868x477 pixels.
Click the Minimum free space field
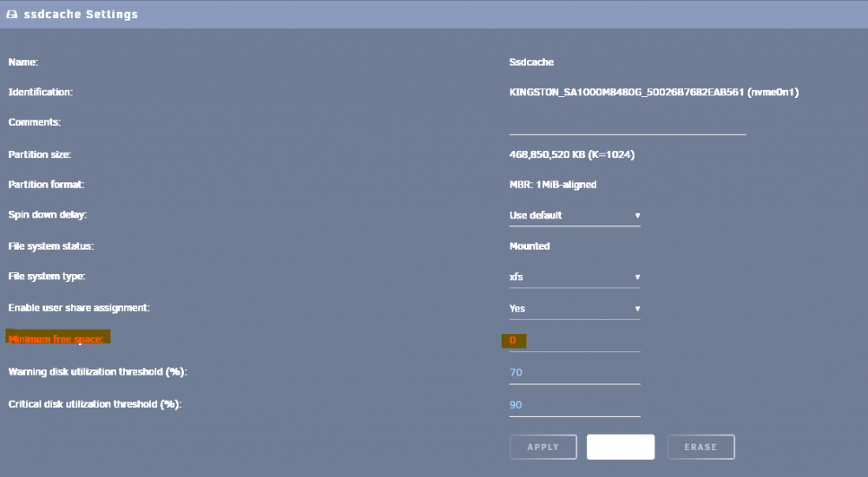(x=575, y=341)
